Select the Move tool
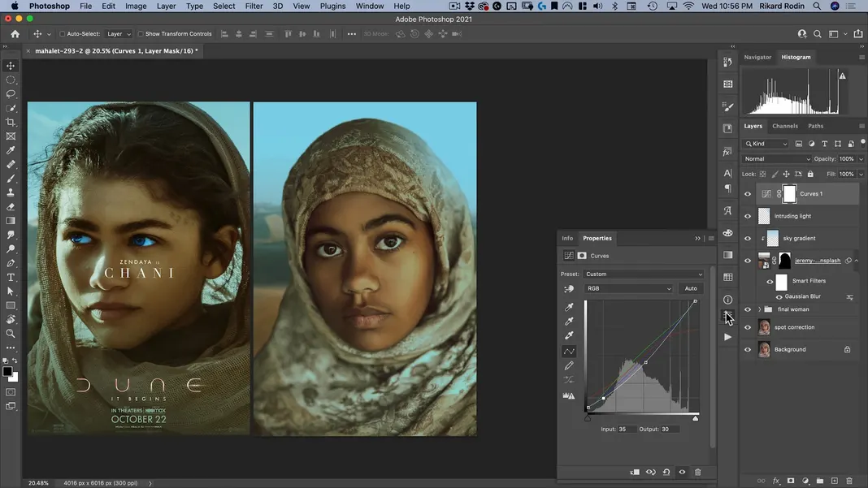This screenshot has height=488, width=868. pos(11,66)
